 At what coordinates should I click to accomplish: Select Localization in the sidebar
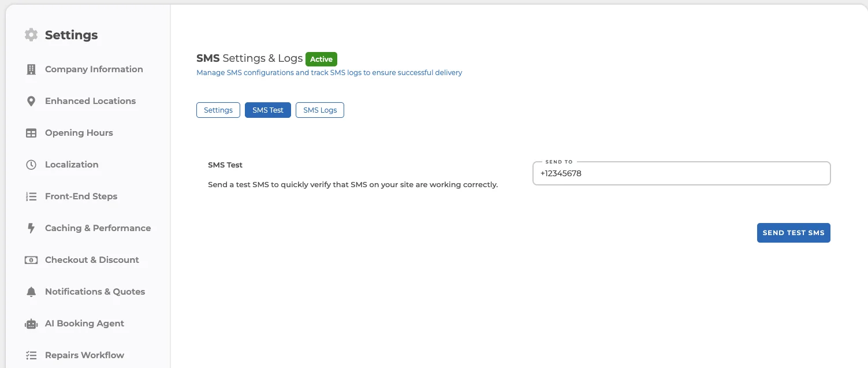tap(72, 165)
